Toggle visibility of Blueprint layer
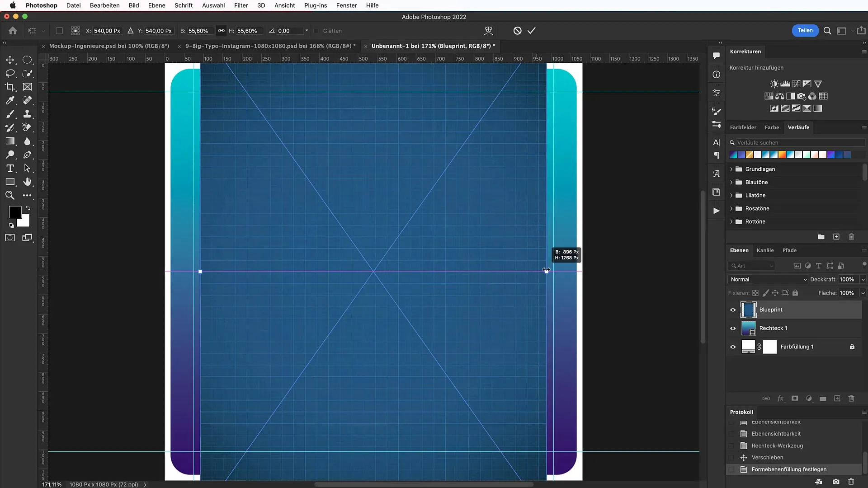 click(733, 309)
